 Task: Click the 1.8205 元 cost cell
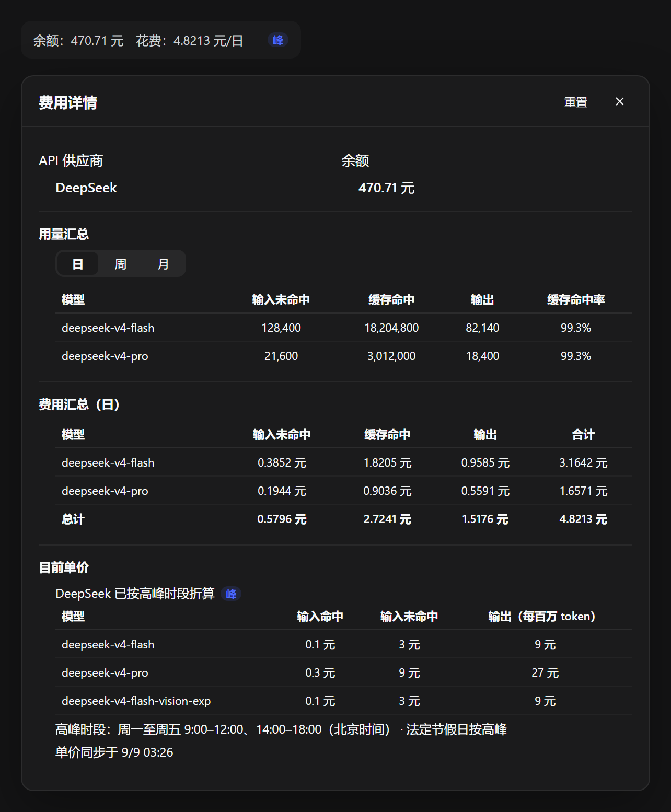(x=387, y=463)
